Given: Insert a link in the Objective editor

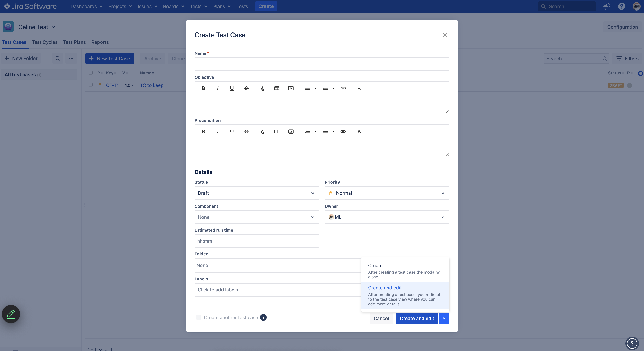Looking at the screenshot, I should tap(343, 88).
